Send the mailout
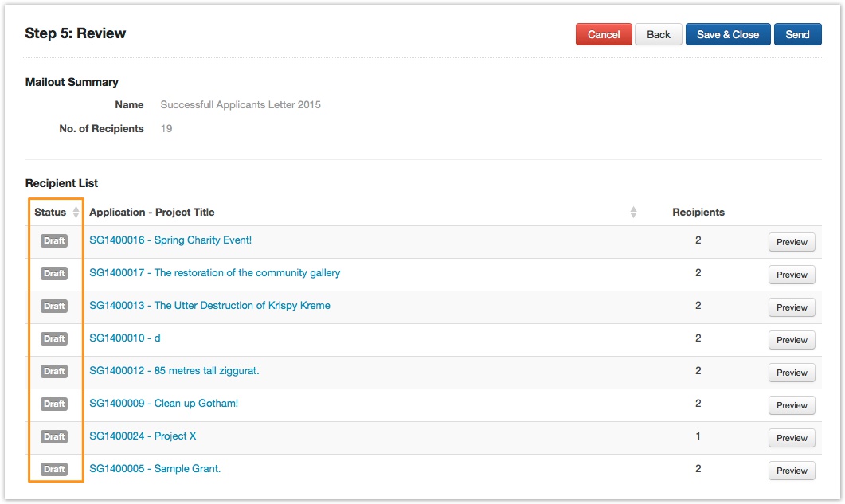 797,34
